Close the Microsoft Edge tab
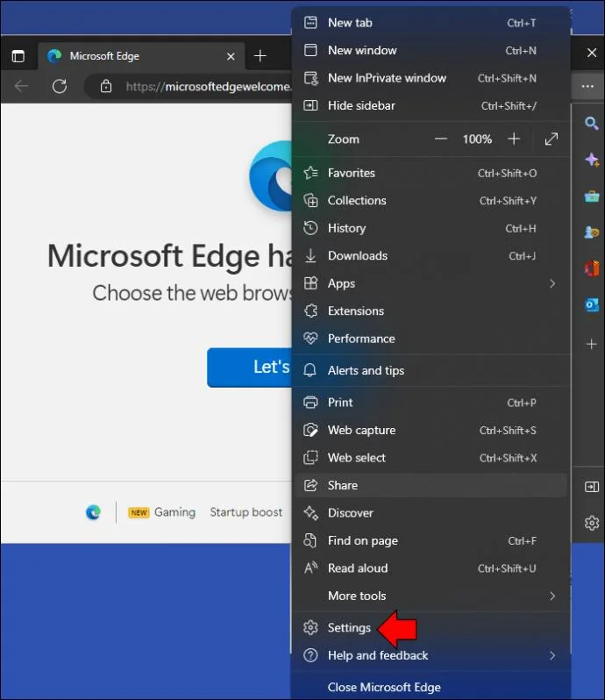605x700 pixels. pos(231,57)
